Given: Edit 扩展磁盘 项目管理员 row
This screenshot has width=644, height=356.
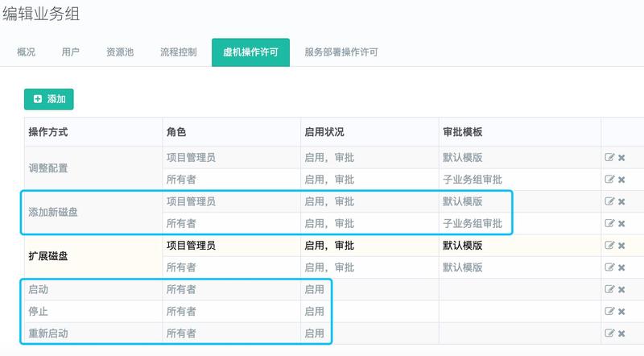Looking at the screenshot, I should coord(609,245).
